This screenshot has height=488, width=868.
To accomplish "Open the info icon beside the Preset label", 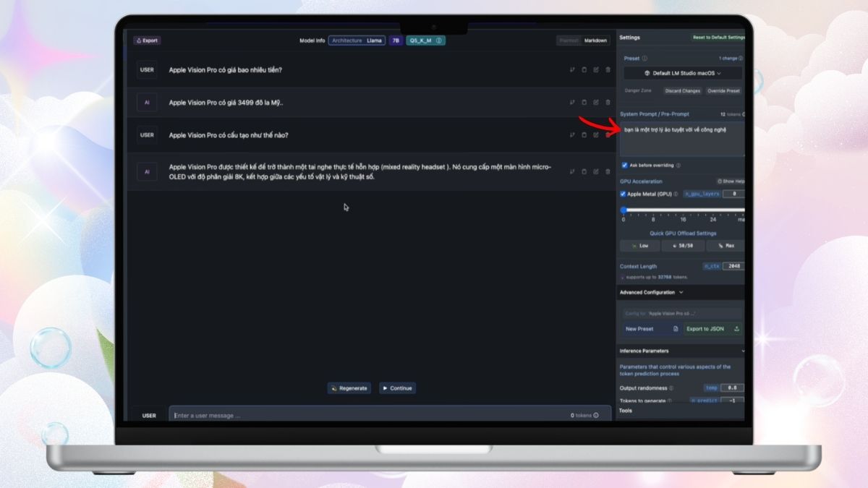I will [644, 59].
